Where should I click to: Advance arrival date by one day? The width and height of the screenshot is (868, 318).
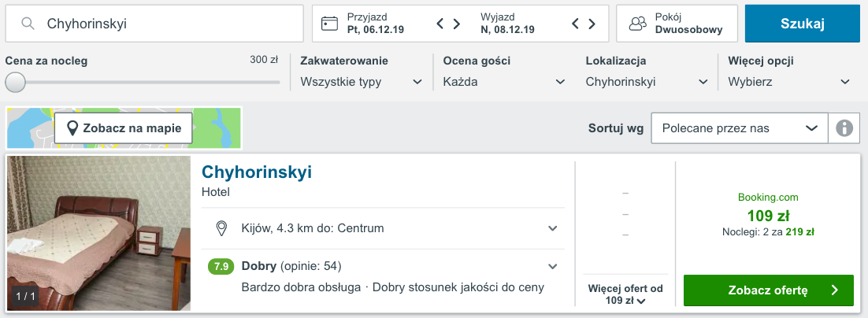point(456,24)
